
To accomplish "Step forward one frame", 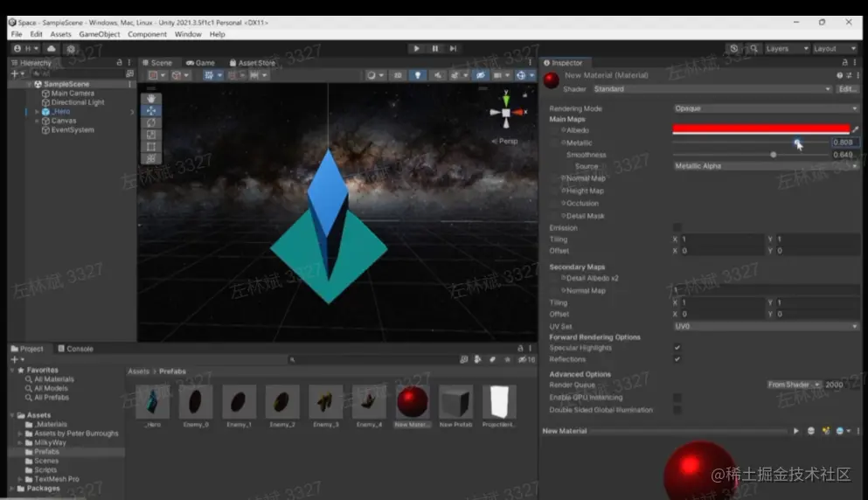I will tap(453, 49).
